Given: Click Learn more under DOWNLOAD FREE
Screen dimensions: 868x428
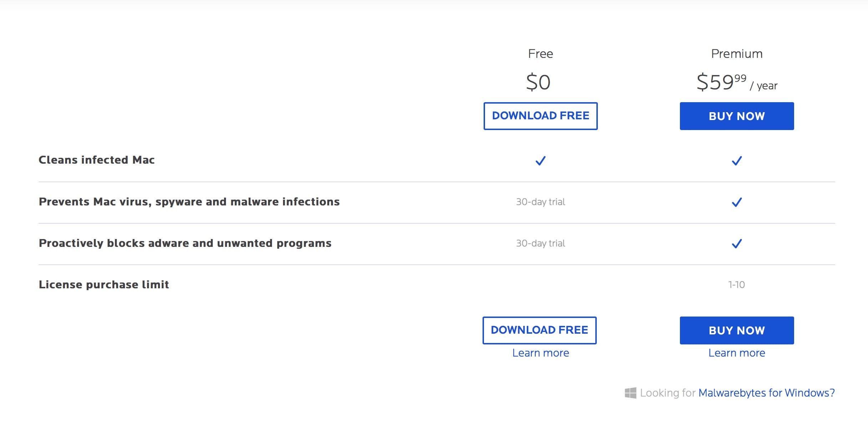Looking at the screenshot, I should pos(540,353).
